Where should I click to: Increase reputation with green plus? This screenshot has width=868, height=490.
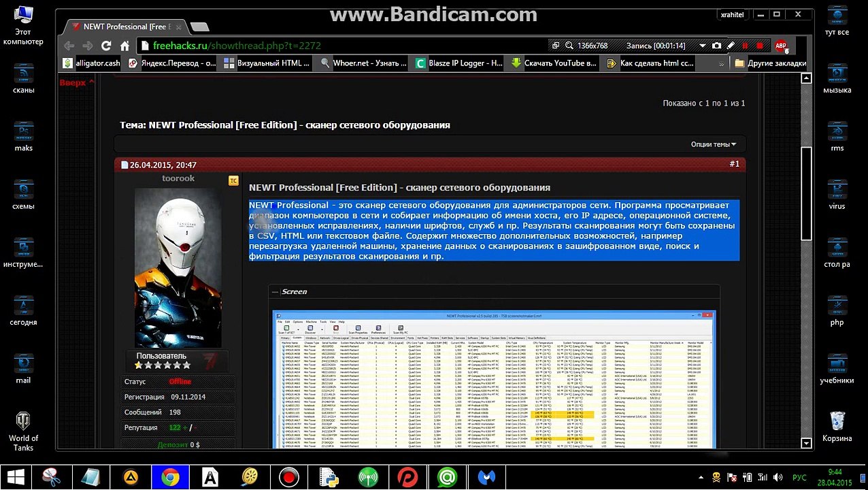[x=184, y=428]
